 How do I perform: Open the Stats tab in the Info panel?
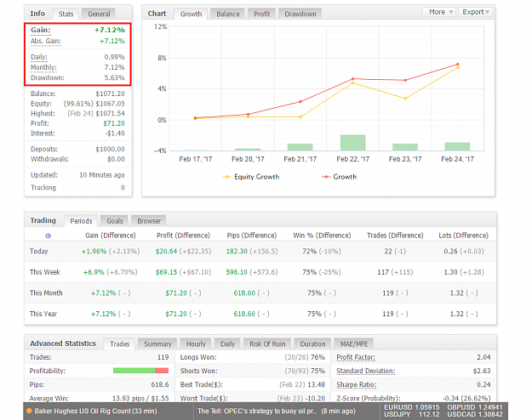[x=66, y=14]
